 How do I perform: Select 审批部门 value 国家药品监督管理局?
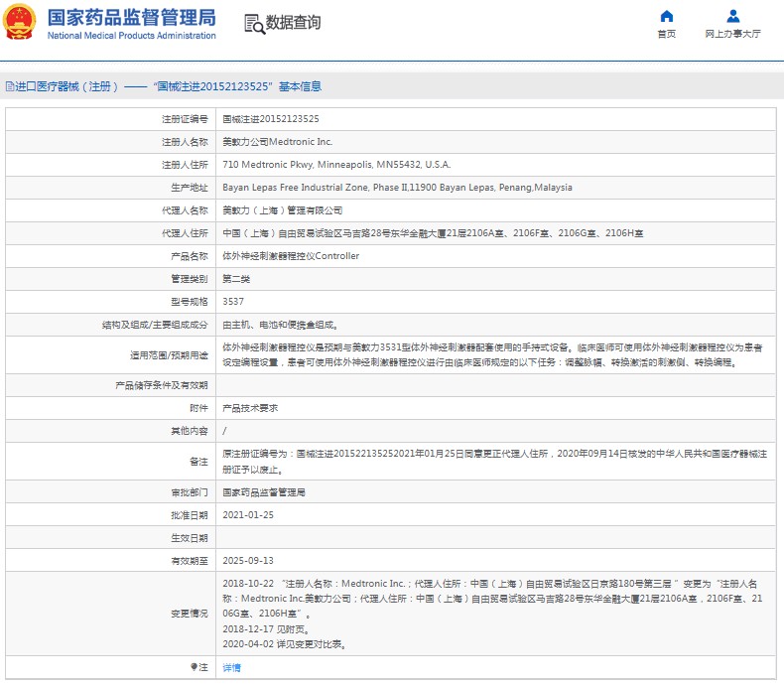[x=264, y=492]
